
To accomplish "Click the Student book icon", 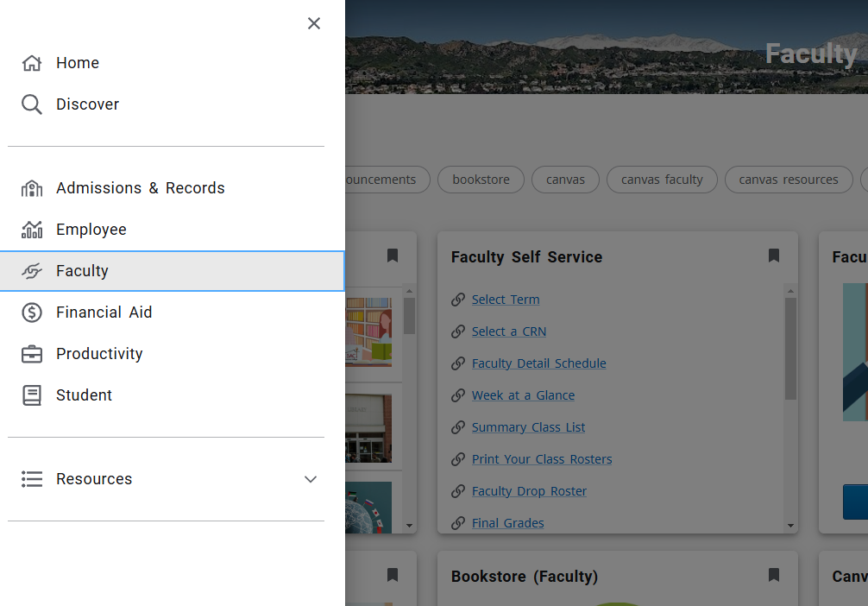I will click(x=32, y=395).
